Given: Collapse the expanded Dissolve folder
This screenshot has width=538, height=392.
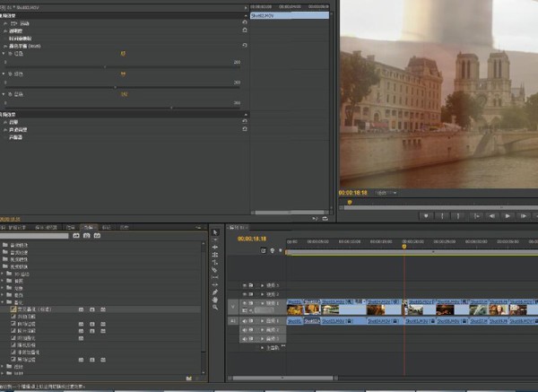Looking at the screenshot, I should point(3,302).
